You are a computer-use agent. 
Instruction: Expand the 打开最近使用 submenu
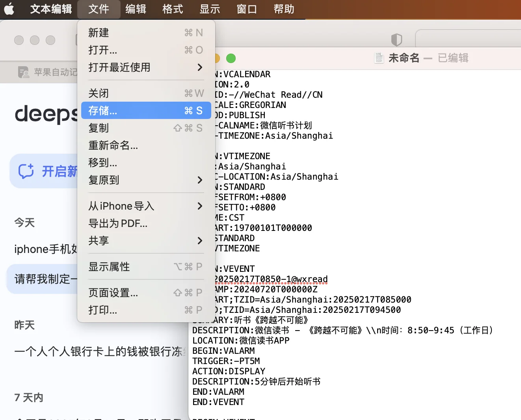coord(146,67)
